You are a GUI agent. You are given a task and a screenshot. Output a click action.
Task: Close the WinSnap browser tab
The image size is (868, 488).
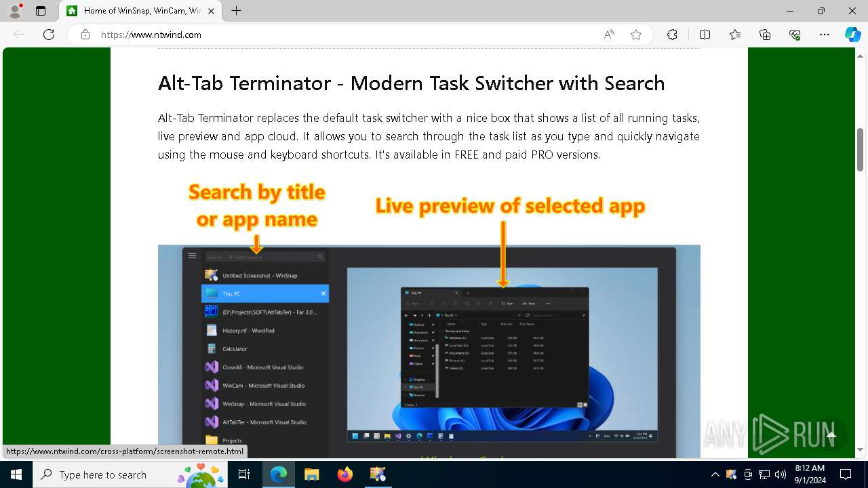211,11
